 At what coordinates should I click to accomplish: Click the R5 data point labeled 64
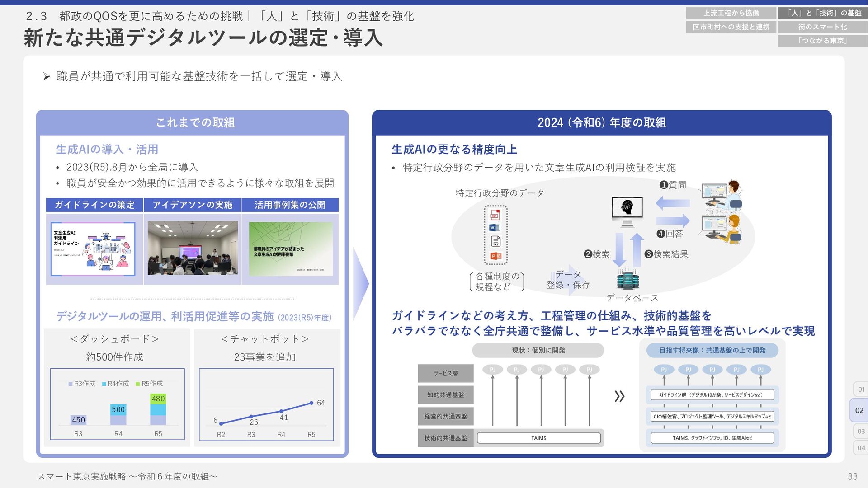(311, 403)
